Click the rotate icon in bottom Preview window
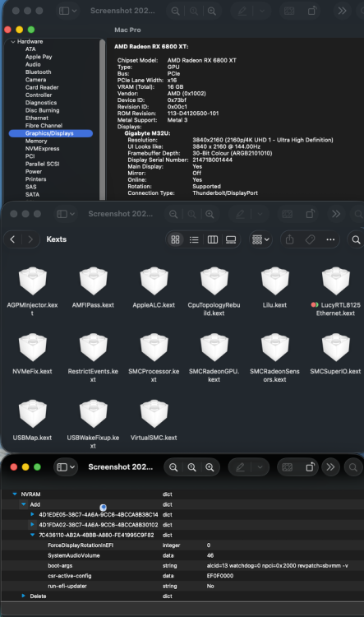Viewport: 364px width, 617px height. tap(310, 467)
